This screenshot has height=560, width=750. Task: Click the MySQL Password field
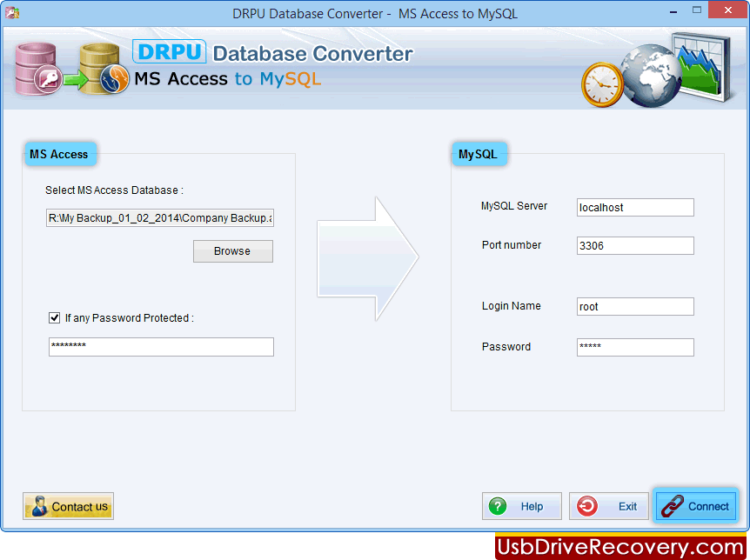(635, 347)
